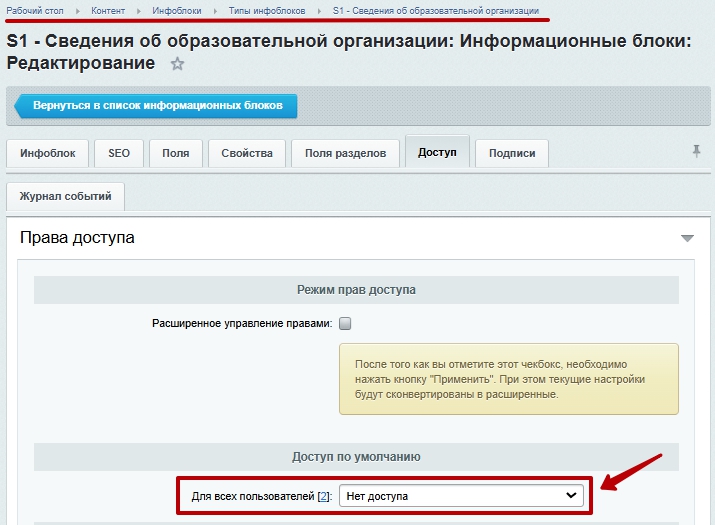
Task: Collapse the Права доступа section arrow
Action: 687,238
